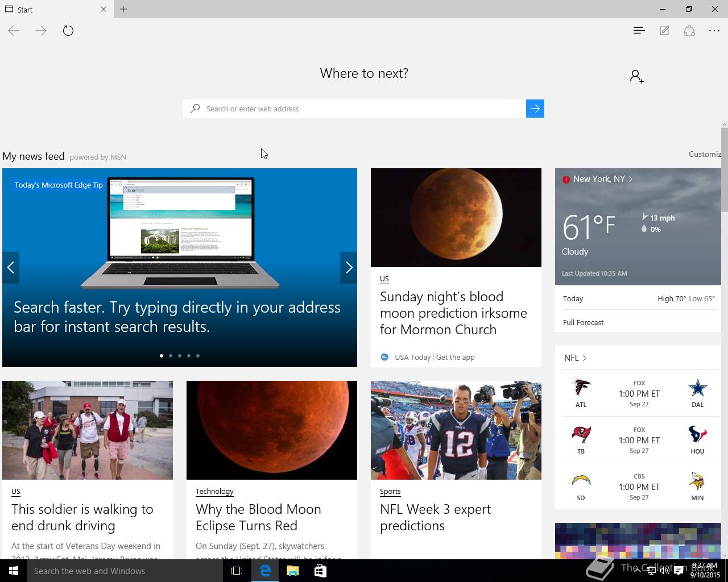
Task: Click the page scrollbar down arrow
Action: tap(725, 555)
